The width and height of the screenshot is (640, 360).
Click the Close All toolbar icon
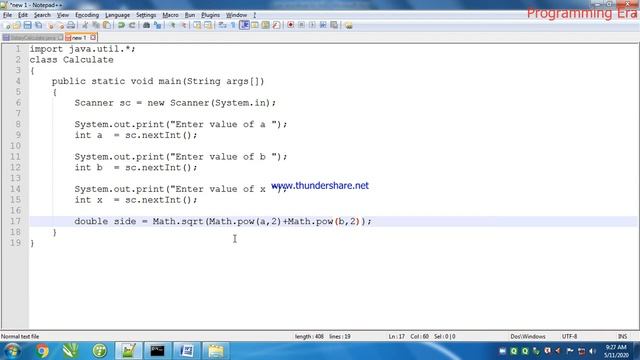coord(60,25)
